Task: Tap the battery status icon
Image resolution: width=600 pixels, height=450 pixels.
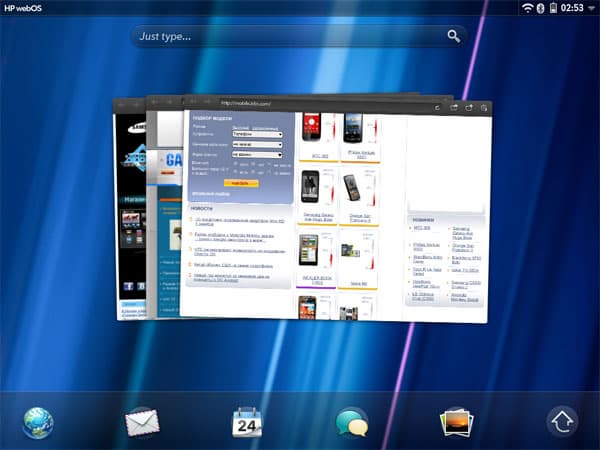Action: 553,8
